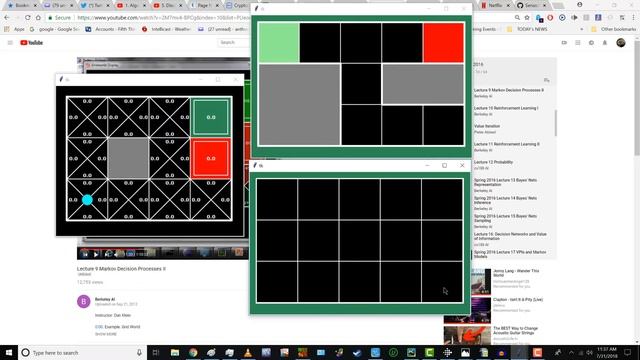Click the taskbar clock showing 11:37 AM
Screen dimensions: 640x360
(607, 352)
